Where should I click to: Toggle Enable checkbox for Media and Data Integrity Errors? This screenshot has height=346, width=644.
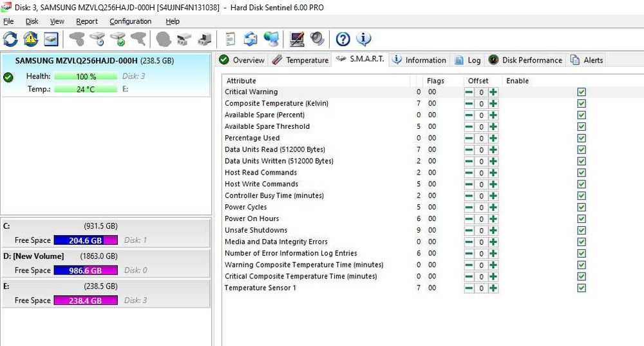tap(581, 242)
